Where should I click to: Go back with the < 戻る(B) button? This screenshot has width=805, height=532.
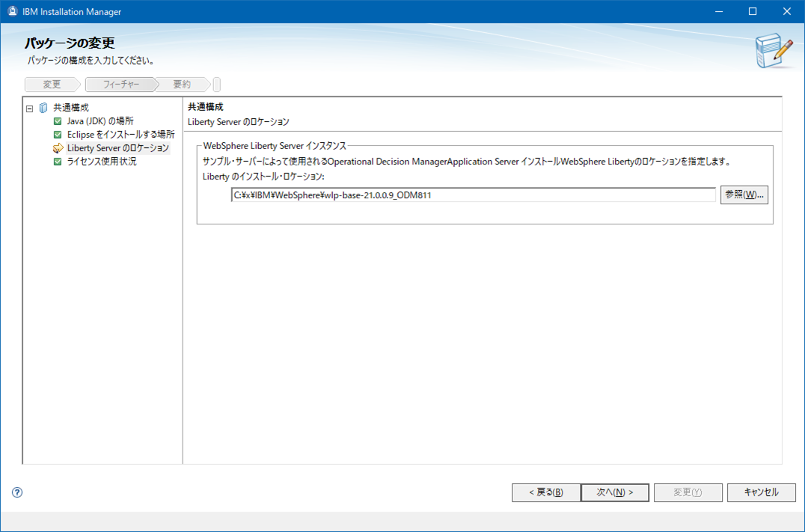pyautogui.click(x=545, y=492)
